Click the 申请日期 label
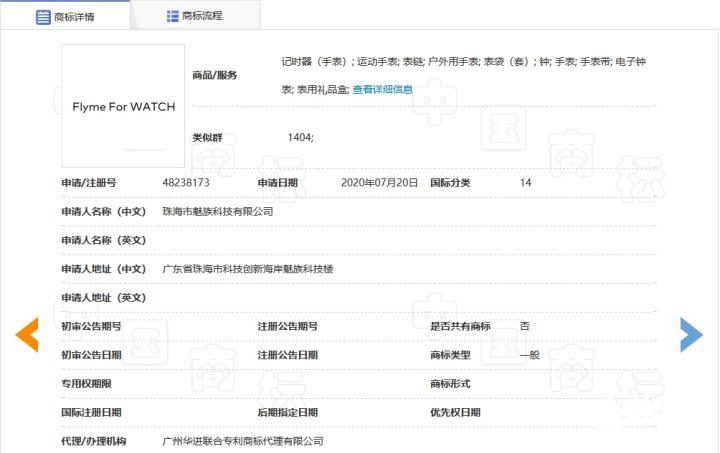The height and width of the screenshot is (453, 720). tap(277, 183)
